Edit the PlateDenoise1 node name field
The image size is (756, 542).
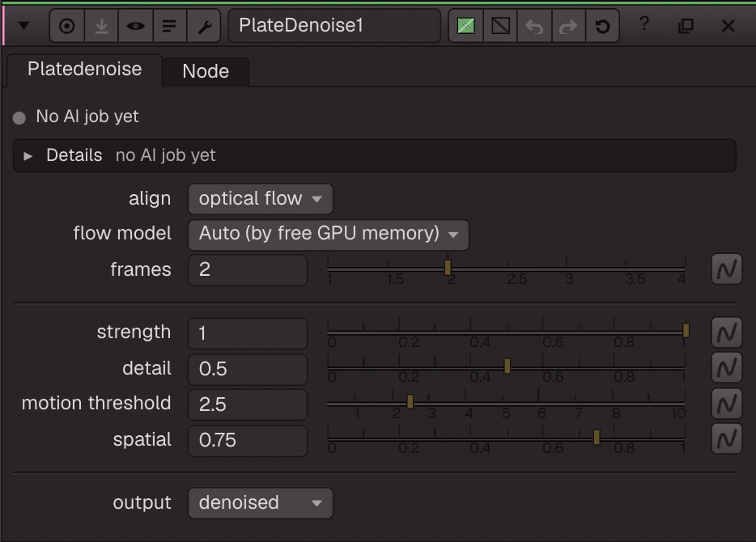334,26
